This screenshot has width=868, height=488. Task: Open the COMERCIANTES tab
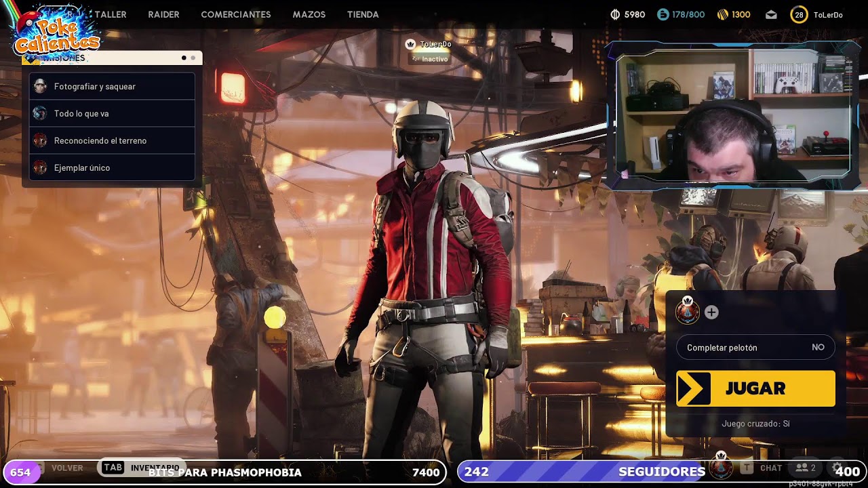coord(235,14)
